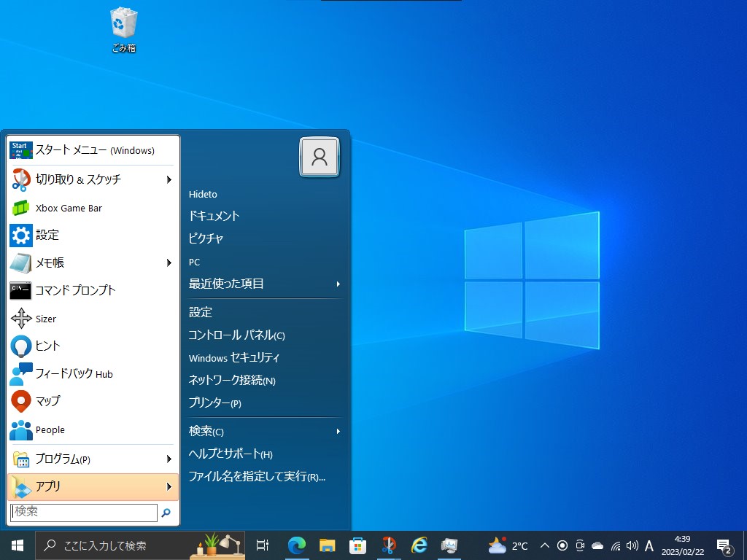Open ごみ箱 recycle bin on desktop

pyautogui.click(x=124, y=29)
